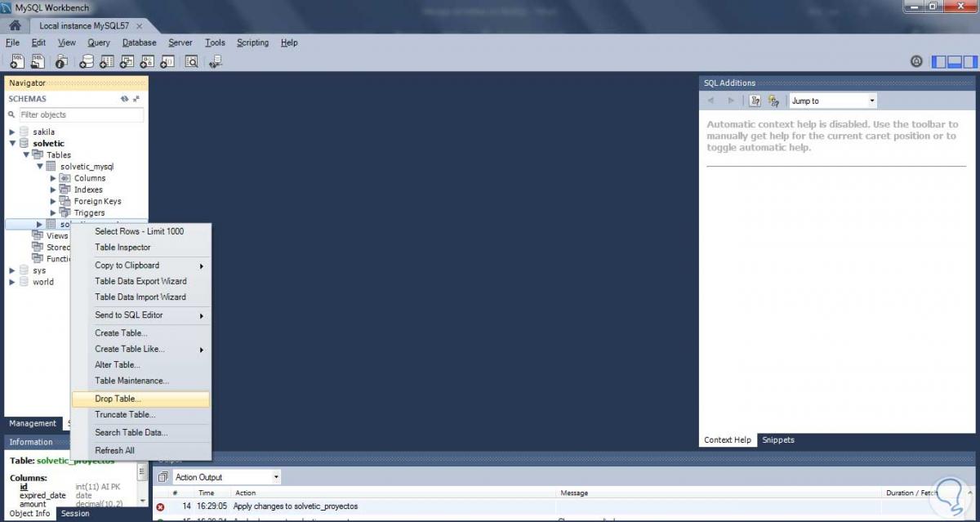Image resolution: width=980 pixels, height=522 pixels.
Task: Choose Drop Table from context menu
Action: (x=140, y=399)
